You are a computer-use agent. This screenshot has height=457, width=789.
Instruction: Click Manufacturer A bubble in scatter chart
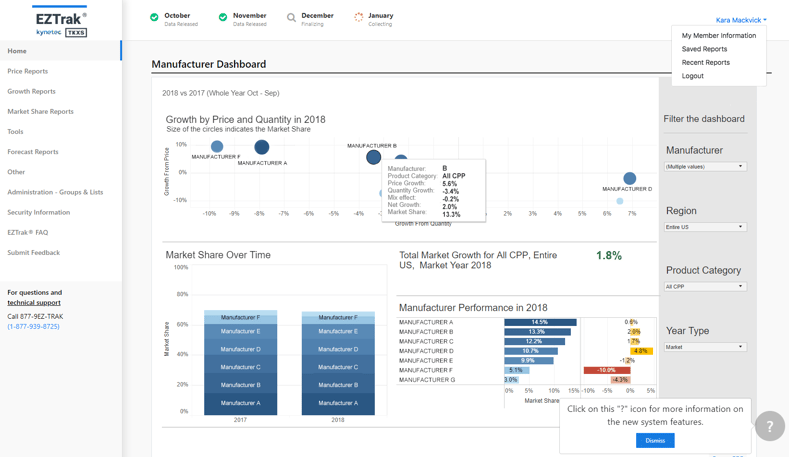[261, 147]
